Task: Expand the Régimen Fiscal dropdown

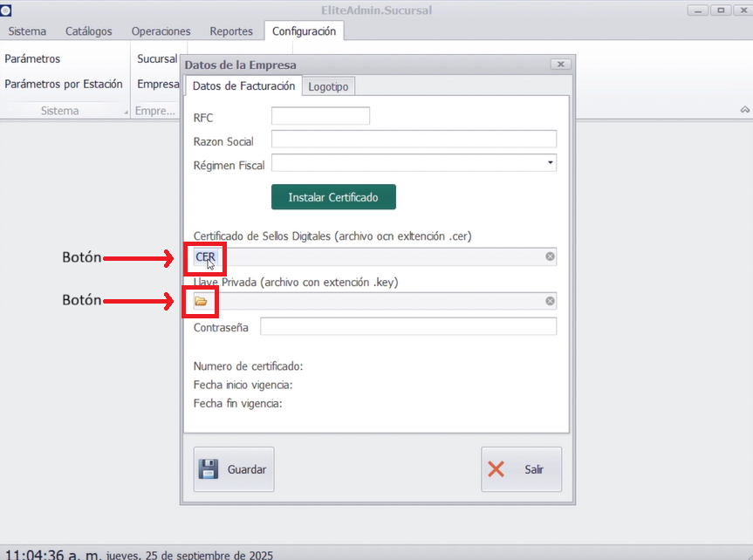Action: 550,163
